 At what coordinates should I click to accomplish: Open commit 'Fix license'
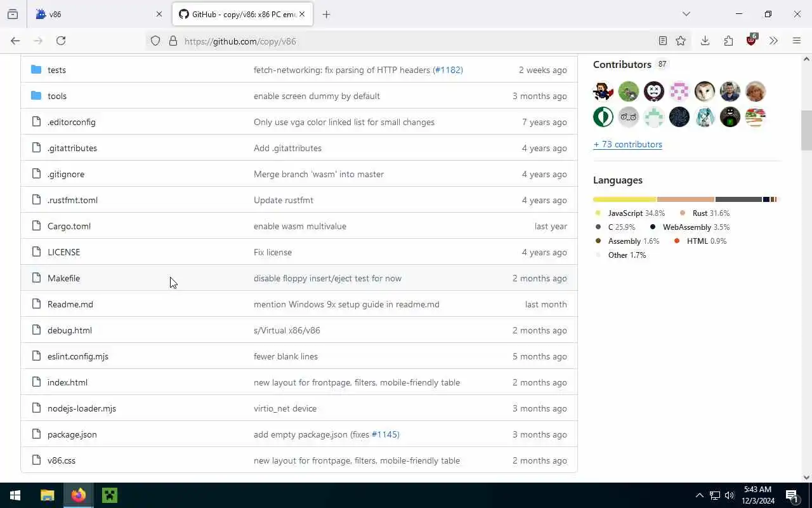point(273,252)
